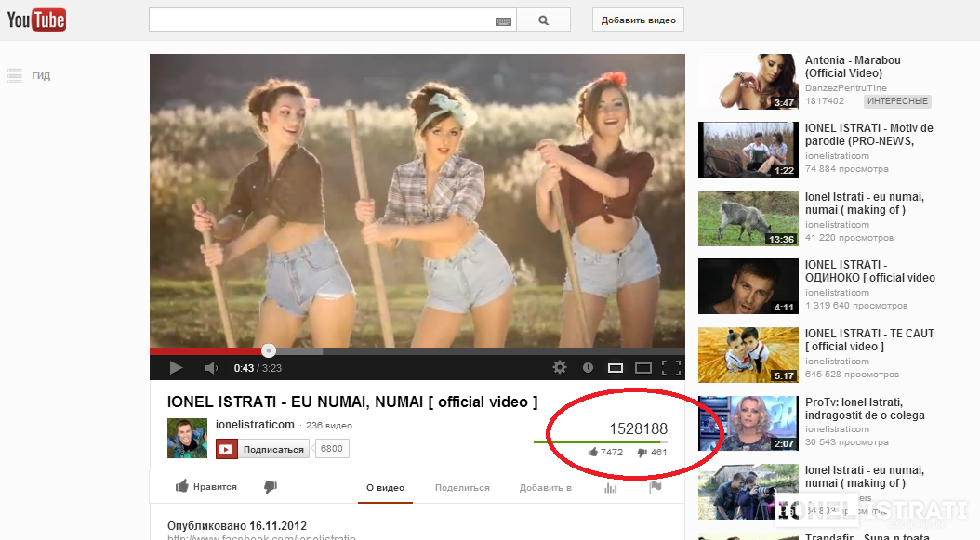Click the search magnifier button
Screen dimensions: 980x540
coord(543,20)
